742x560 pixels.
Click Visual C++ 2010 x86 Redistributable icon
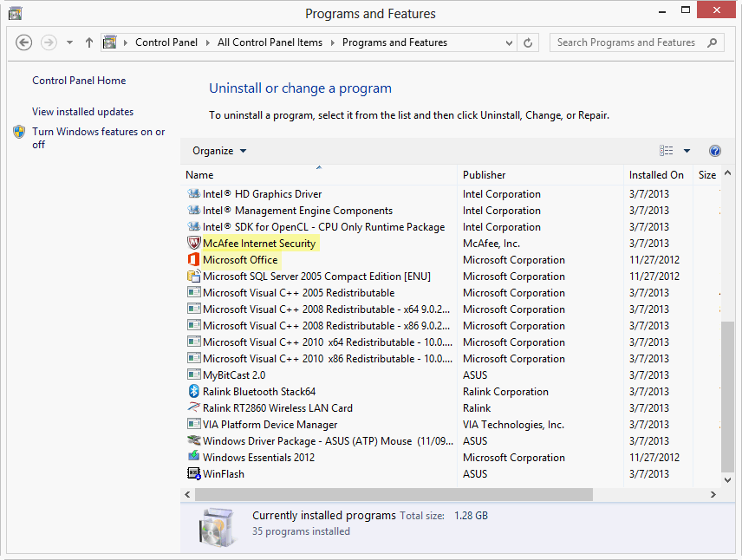point(194,358)
